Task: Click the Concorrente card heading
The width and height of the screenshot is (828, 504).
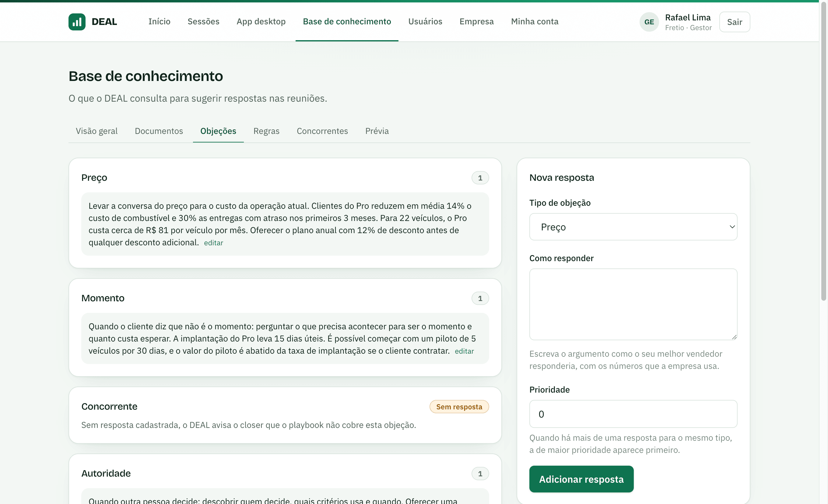Action: coord(109,406)
